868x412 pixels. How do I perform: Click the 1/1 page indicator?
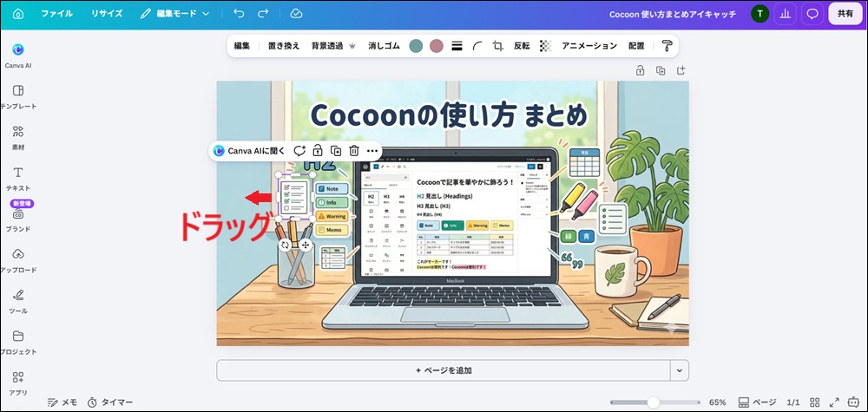coord(793,402)
